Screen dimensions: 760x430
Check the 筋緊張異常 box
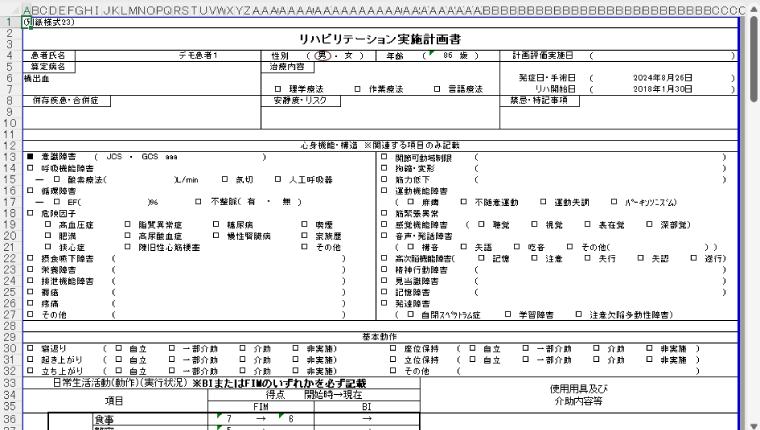[384, 213]
